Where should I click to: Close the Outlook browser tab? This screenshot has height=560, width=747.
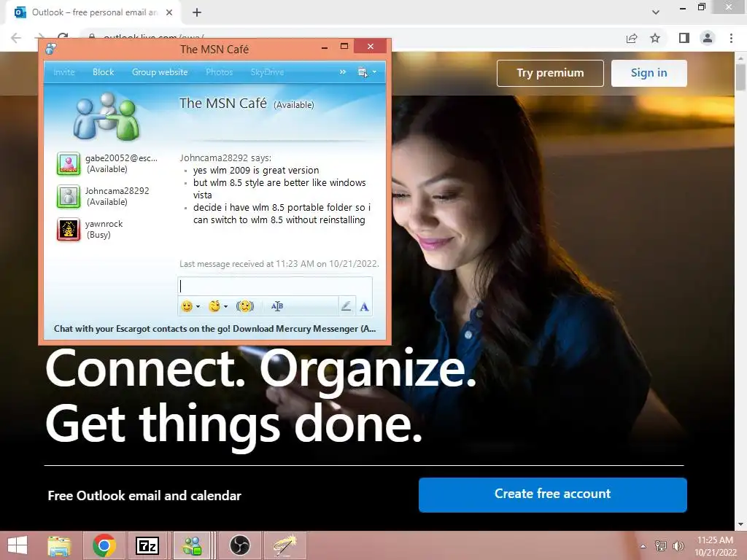[x=169, y=12]
